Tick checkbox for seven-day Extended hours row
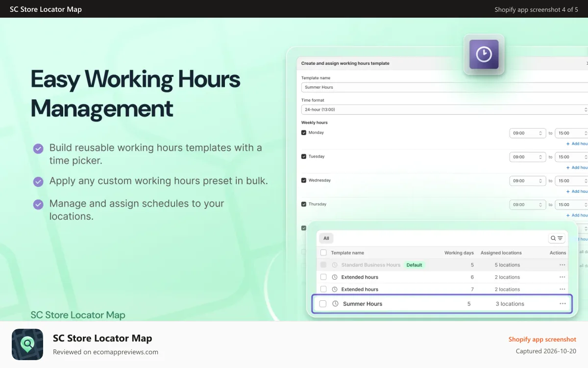Screen dimensions: 588x368 323,289
